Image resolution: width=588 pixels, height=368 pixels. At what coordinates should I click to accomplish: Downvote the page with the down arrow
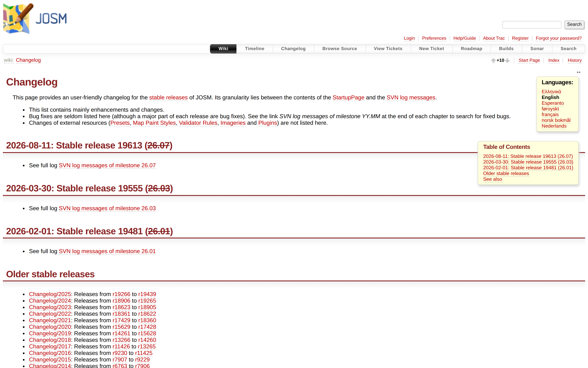pyautogui.click(x=507, y=61)
